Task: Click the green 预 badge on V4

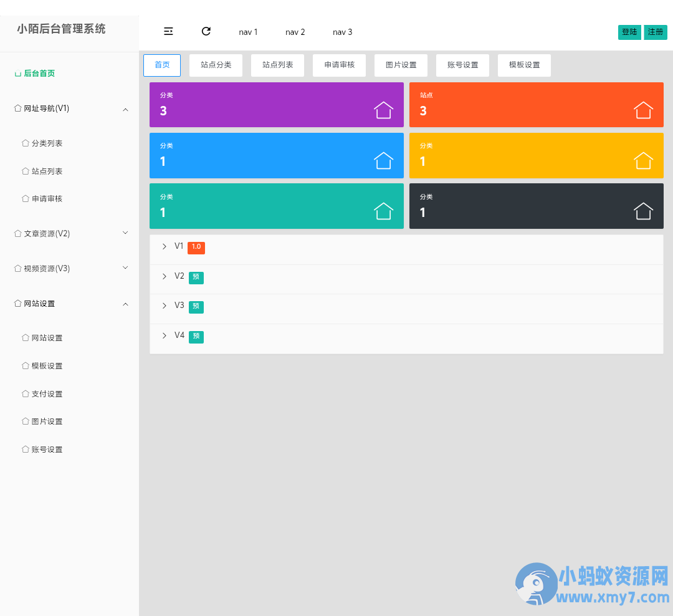Action: (x=196, y=337)
